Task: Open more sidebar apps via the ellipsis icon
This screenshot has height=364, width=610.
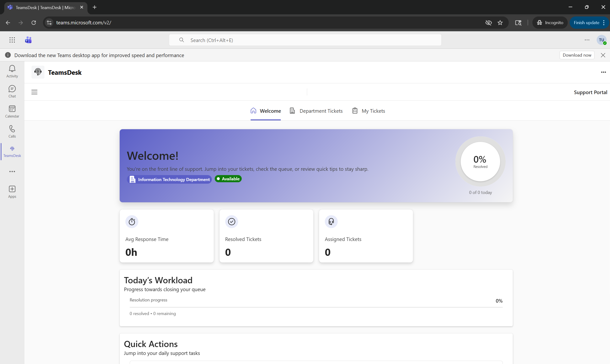Action: [x=12, y=171]
